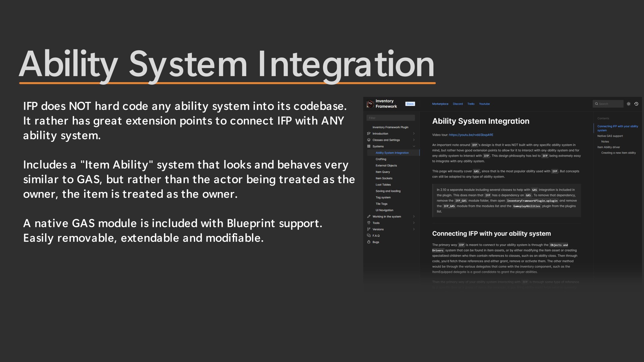Click the sidebar Filter input field
Screen dimensions: 644x362
(390, 118)
